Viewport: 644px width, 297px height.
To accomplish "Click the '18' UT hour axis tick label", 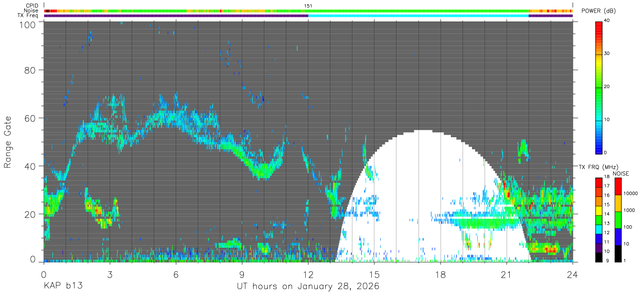I will [441, 274].
